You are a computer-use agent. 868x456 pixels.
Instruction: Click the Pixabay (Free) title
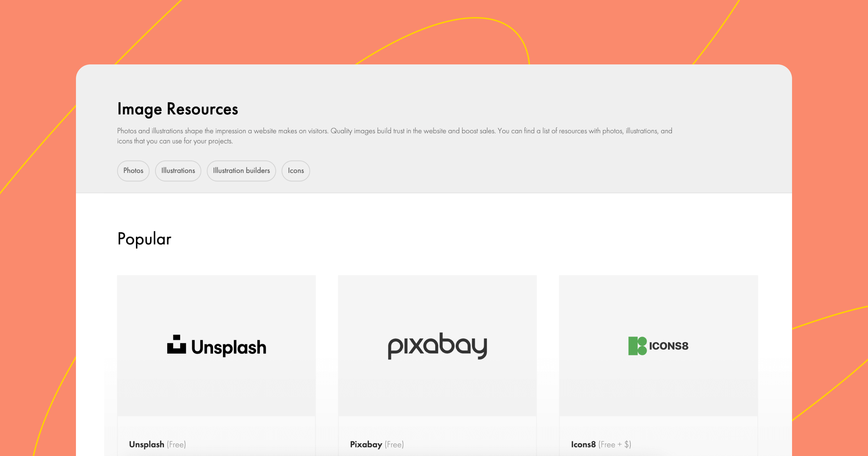pos(377,444)
